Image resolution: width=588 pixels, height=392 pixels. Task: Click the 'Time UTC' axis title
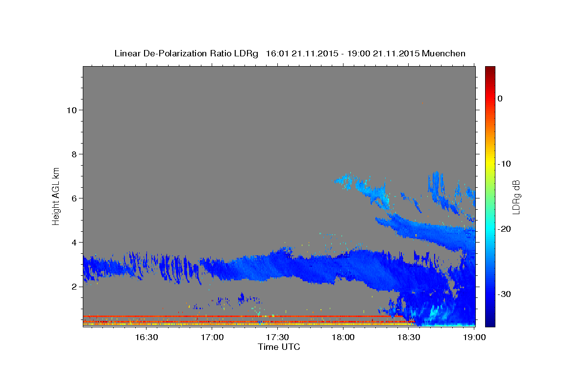tap(279, 347)
